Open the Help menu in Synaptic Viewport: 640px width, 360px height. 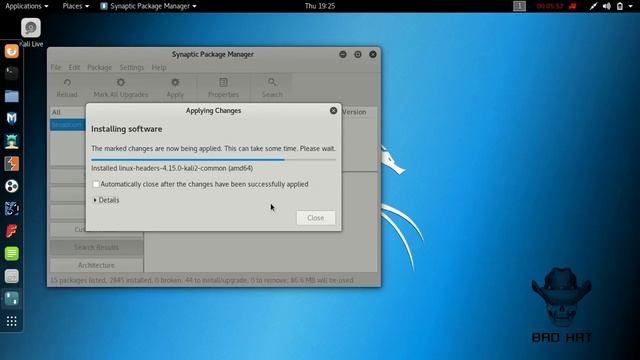(x=159, y=67)
